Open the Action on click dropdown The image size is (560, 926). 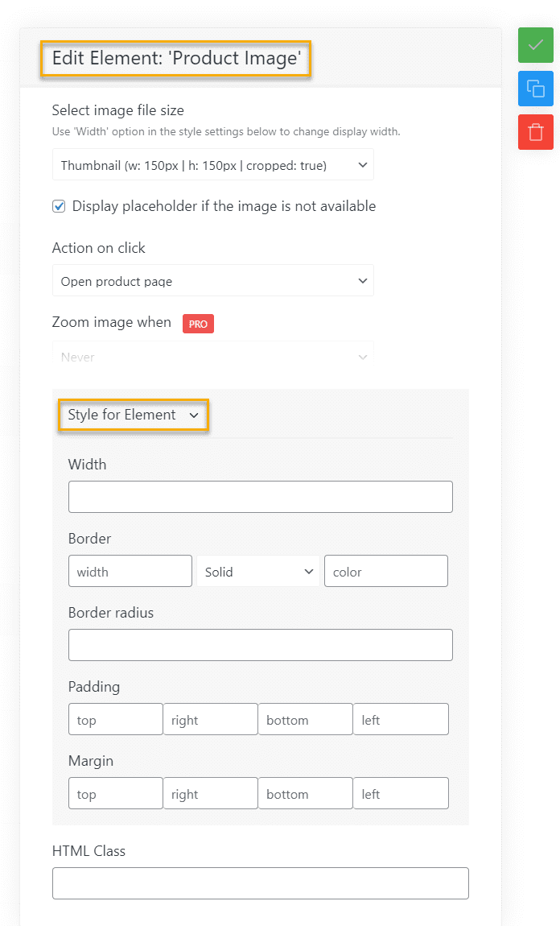click(x=213, y=280)
